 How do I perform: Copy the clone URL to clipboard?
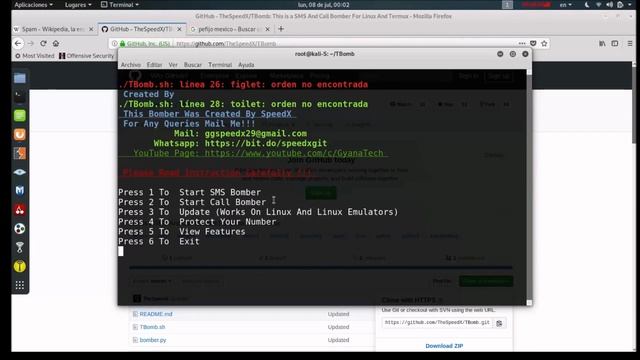[x=499, y=323]
